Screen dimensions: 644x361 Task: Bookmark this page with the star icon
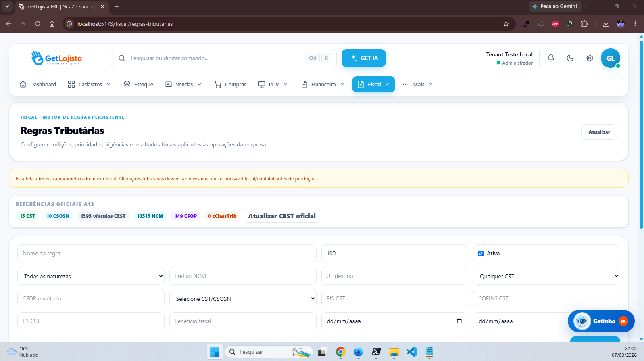(x=506, y=24)
